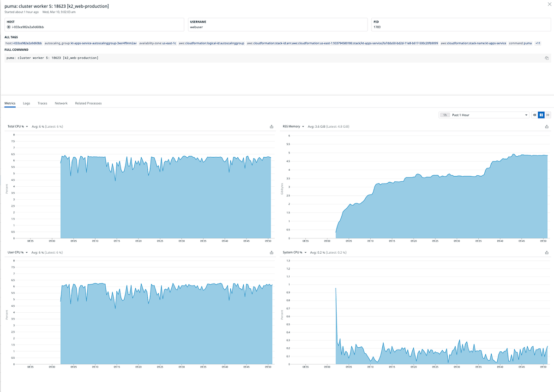Open the Related Processes tab
Image resolution: width=554 pixels, height=392 pixels.
(x=88, y=103)
